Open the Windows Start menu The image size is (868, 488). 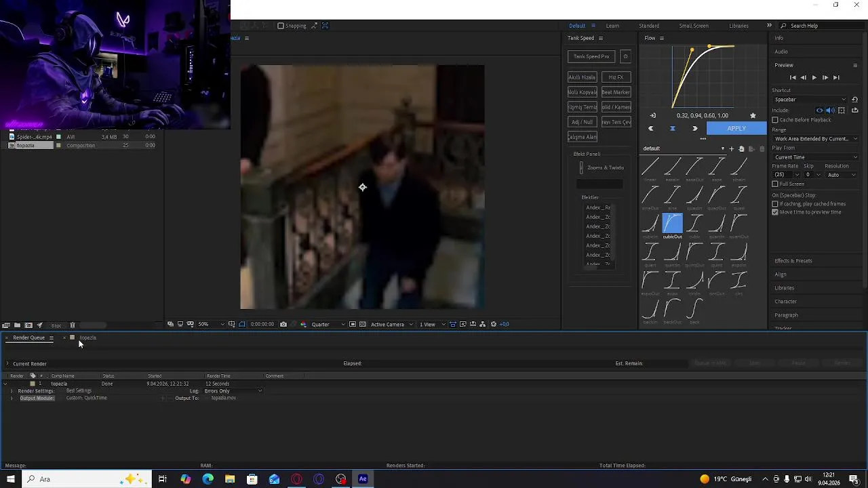(x=10, y=479)
